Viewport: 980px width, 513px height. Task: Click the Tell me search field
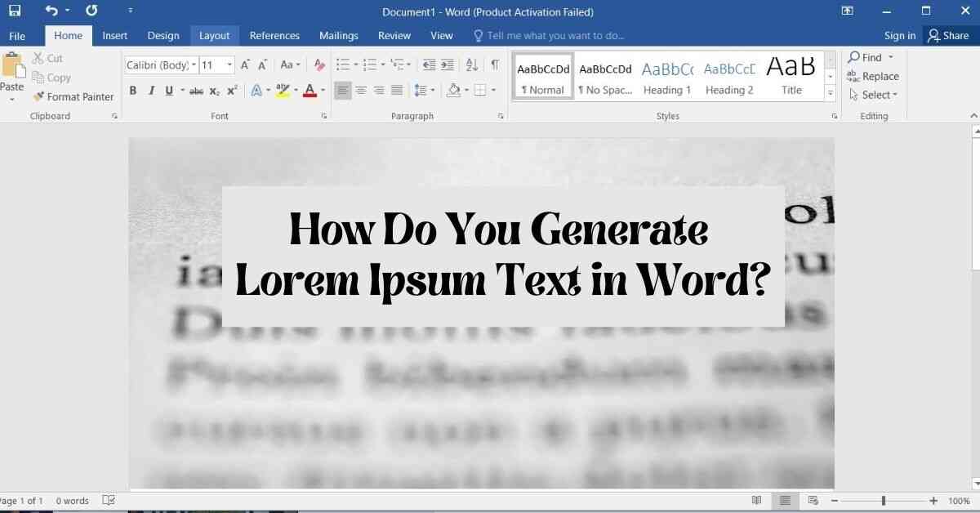pos(555,36)
